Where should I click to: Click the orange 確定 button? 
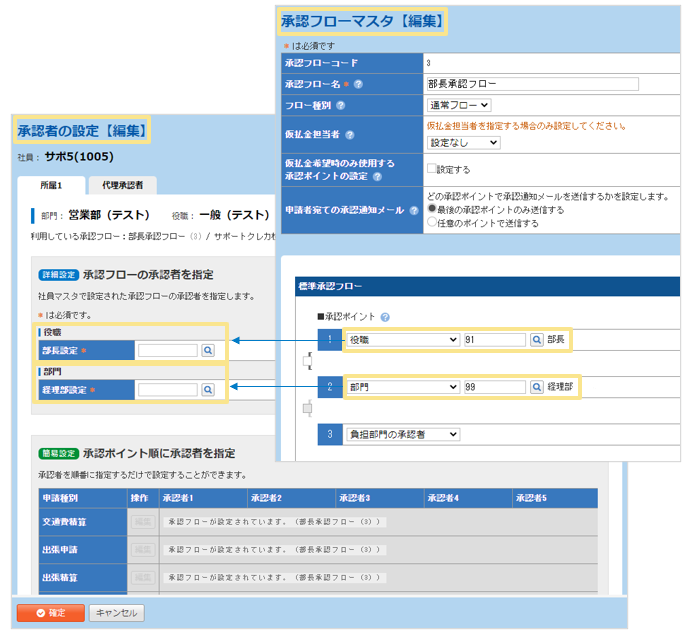tap(50, 613)
